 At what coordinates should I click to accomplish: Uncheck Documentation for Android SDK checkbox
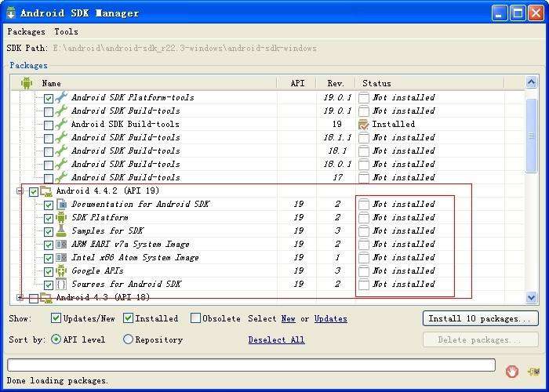tap(49, 205)
